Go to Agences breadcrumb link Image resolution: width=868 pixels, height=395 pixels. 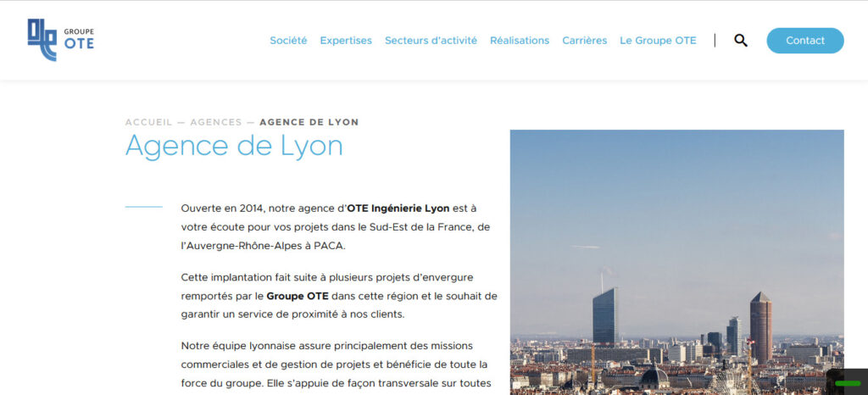216,122
